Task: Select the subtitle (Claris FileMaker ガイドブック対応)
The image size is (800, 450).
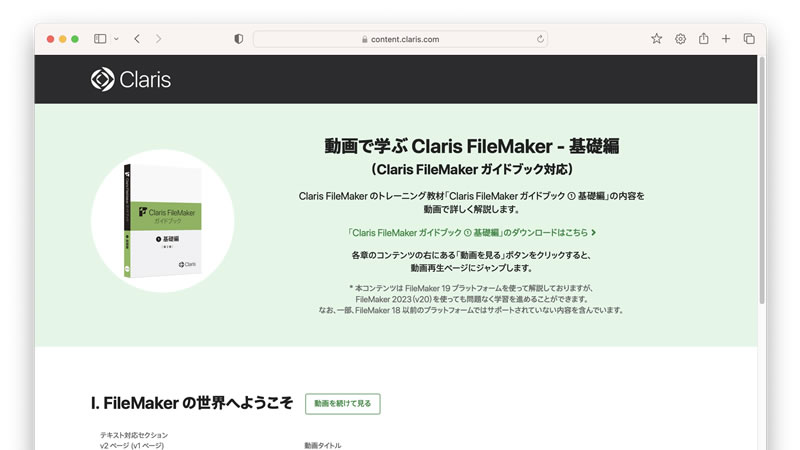Action: click(471, 169)
